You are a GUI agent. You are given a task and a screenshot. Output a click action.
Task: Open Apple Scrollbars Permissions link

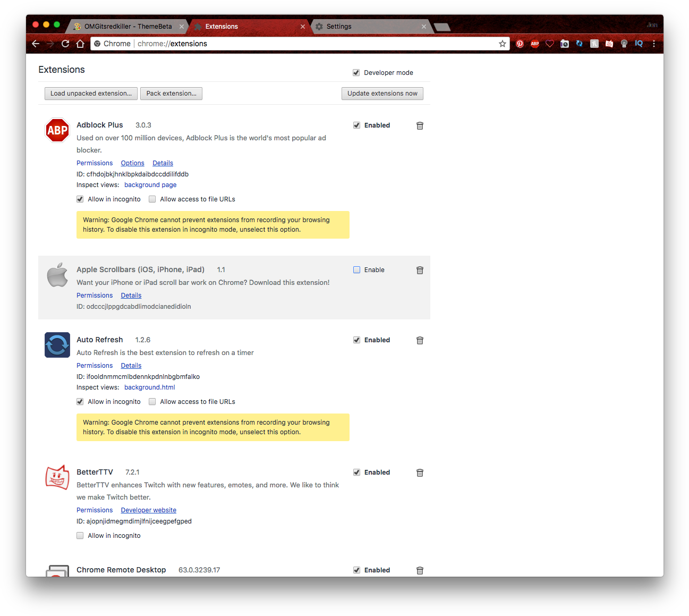(x=95, y=296)
